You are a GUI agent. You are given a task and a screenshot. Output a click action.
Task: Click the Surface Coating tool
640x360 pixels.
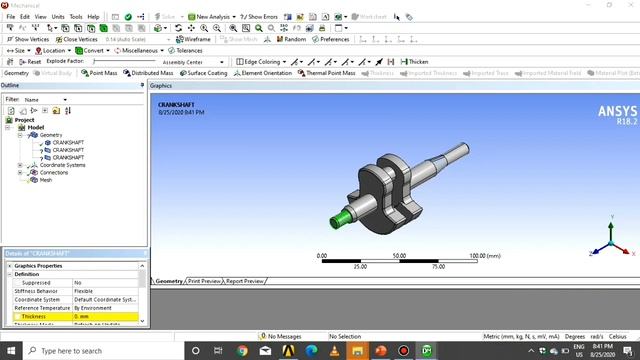point(203,73)
